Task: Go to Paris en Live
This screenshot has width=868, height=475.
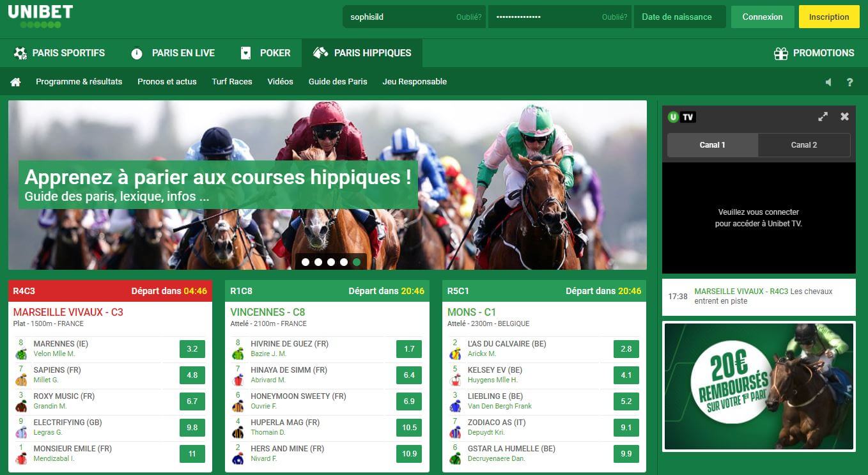Action: (173, 53)
